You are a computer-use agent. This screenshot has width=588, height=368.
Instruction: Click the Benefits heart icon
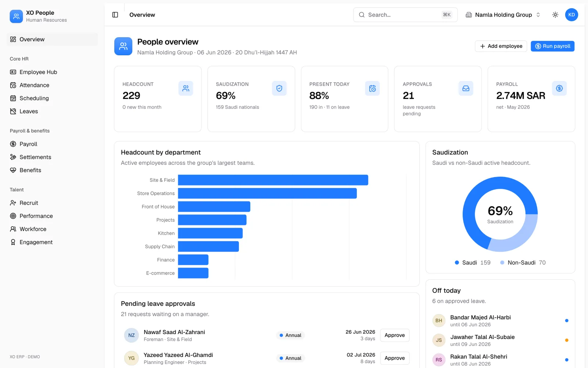13,170
